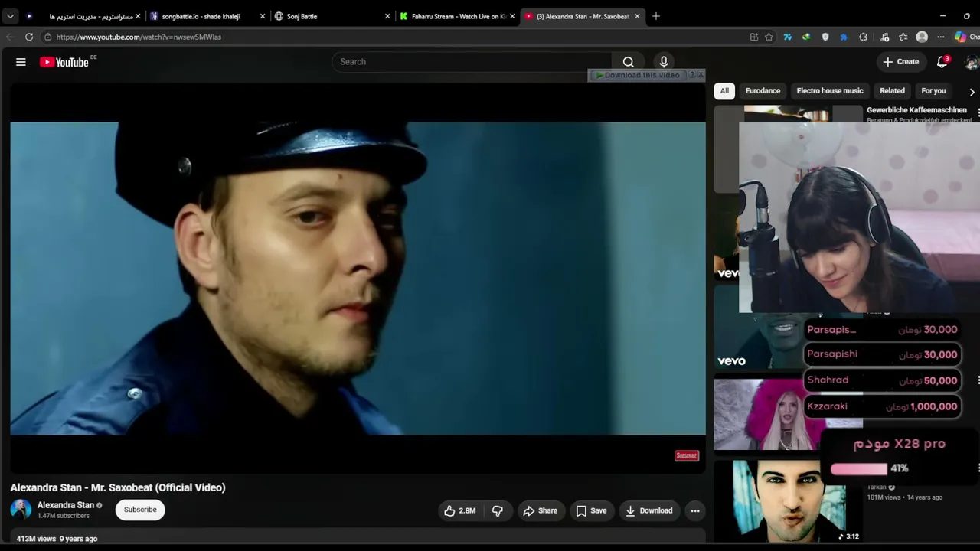Image resolution: width=980 pixels, height=551 pixels.
Task: Click the Shahrad 50,000 donation entry
Action: [882, 380]
